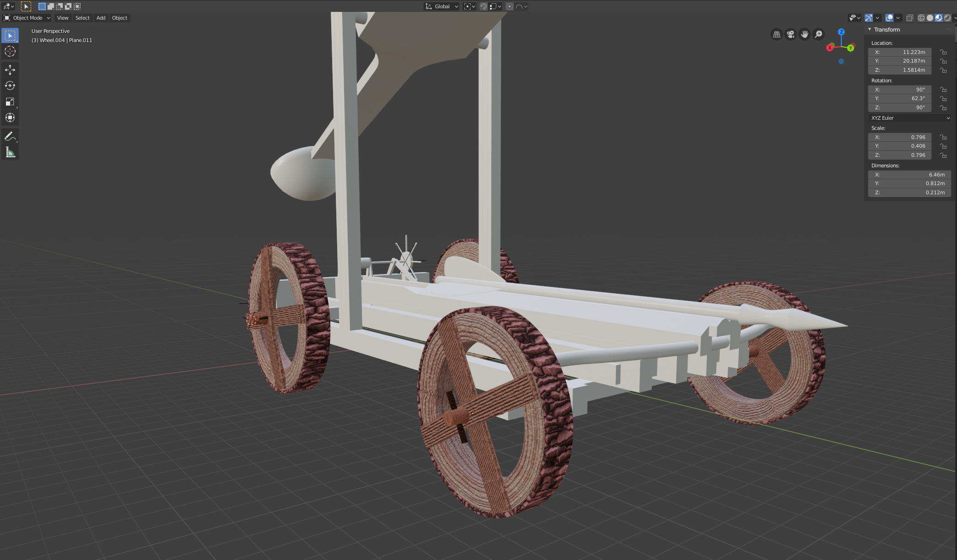The height and width of the screenshot is (560, 957).
Task: Pick the Annotate pencil tool
Action: pos(10,136)
